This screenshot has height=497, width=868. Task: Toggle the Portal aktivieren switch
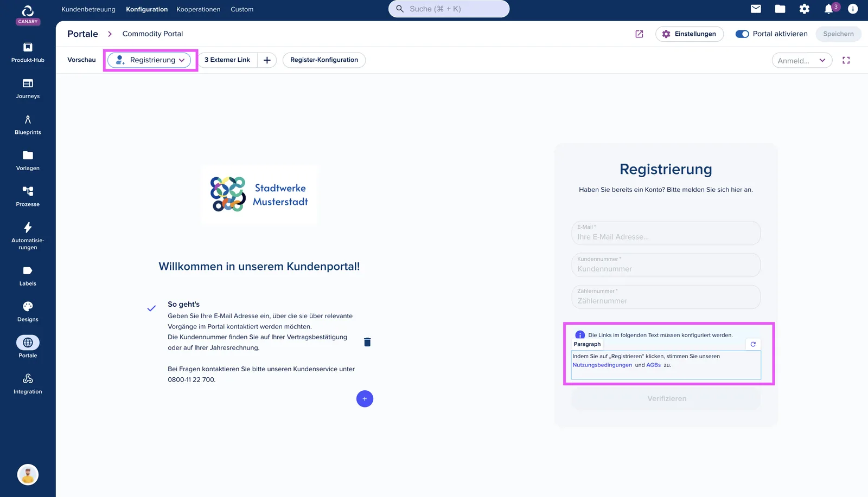742,34
